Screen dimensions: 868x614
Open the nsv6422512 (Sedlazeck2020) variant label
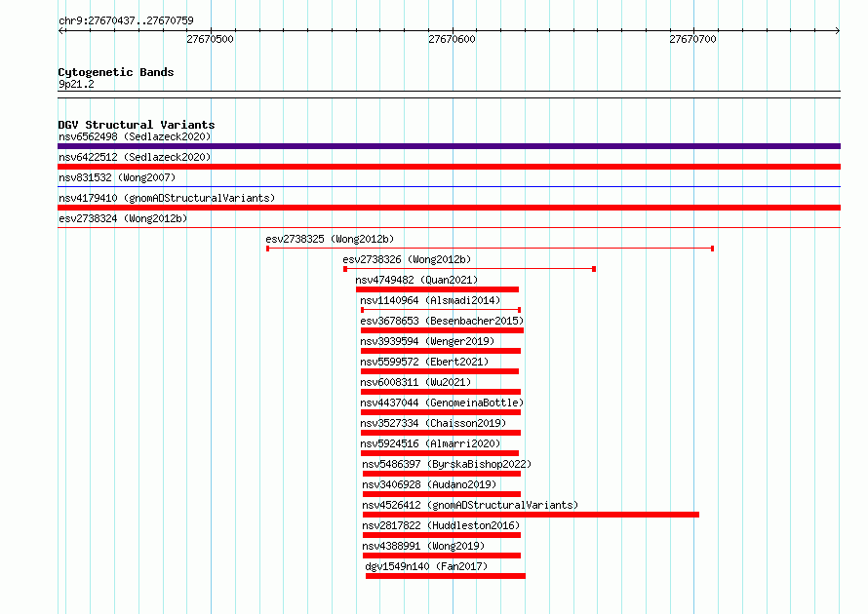click(x=135, y=157)
